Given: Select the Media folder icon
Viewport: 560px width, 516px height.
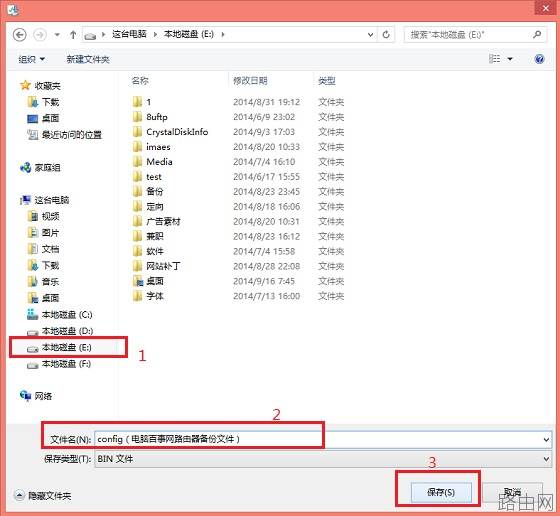Looking at the screenshot, I should 138,162.
